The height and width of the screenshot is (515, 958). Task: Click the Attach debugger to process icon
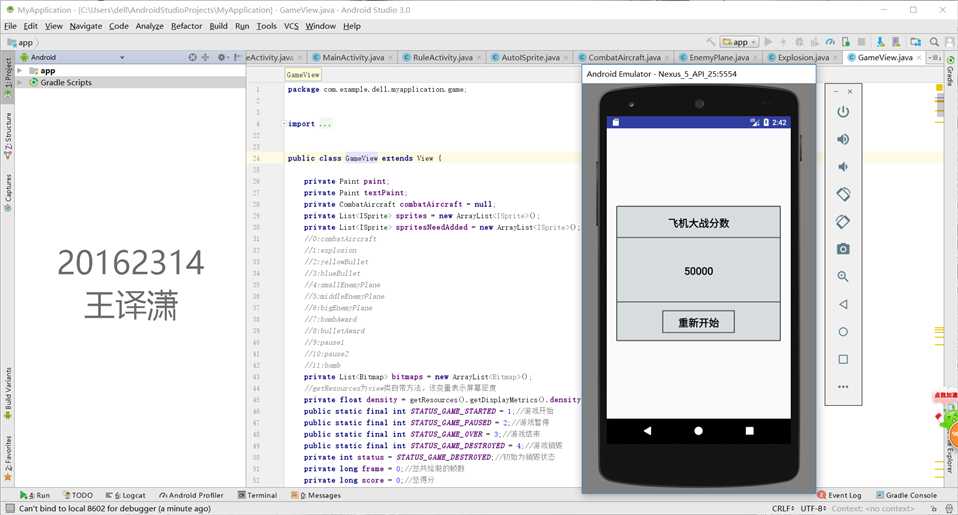846,42
